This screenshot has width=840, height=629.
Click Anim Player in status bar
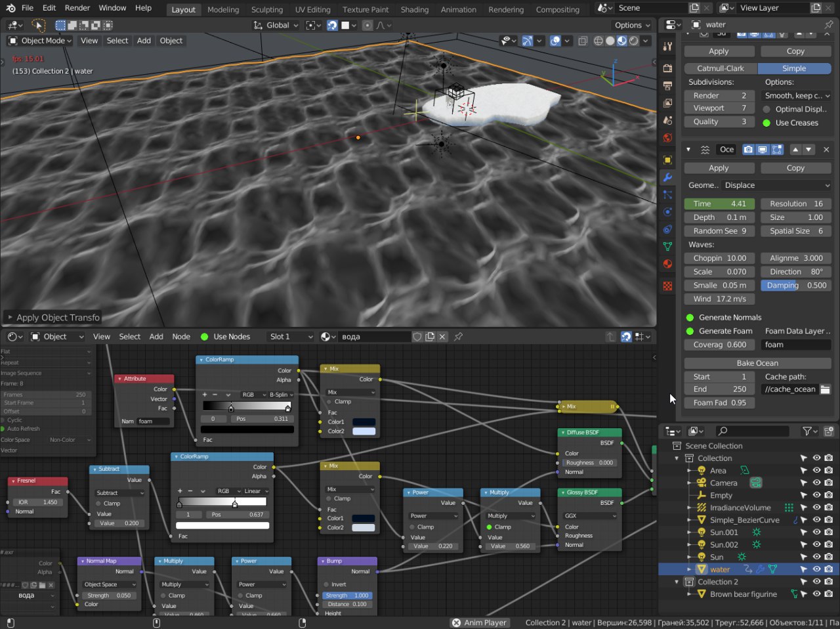[485, 622]
